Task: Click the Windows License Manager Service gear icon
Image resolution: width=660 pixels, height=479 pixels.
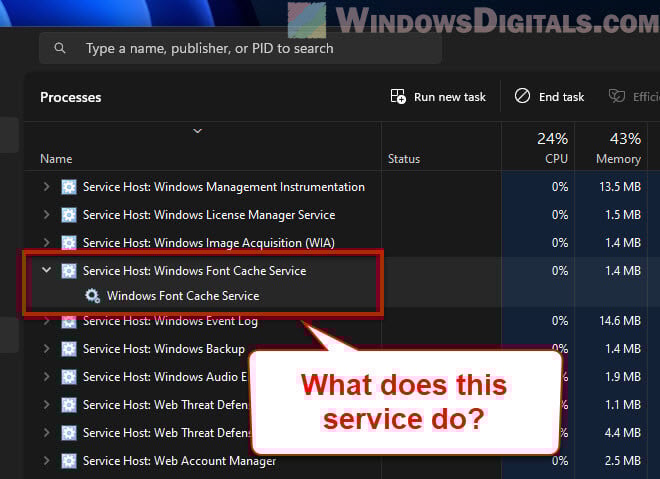Action: click(69, 215)
